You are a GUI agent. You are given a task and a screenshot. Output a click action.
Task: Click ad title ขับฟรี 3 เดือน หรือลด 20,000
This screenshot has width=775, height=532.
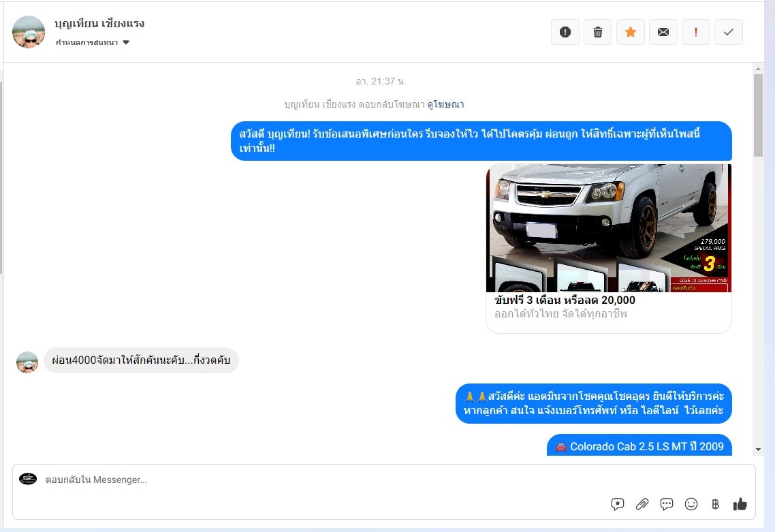[565, 300]
